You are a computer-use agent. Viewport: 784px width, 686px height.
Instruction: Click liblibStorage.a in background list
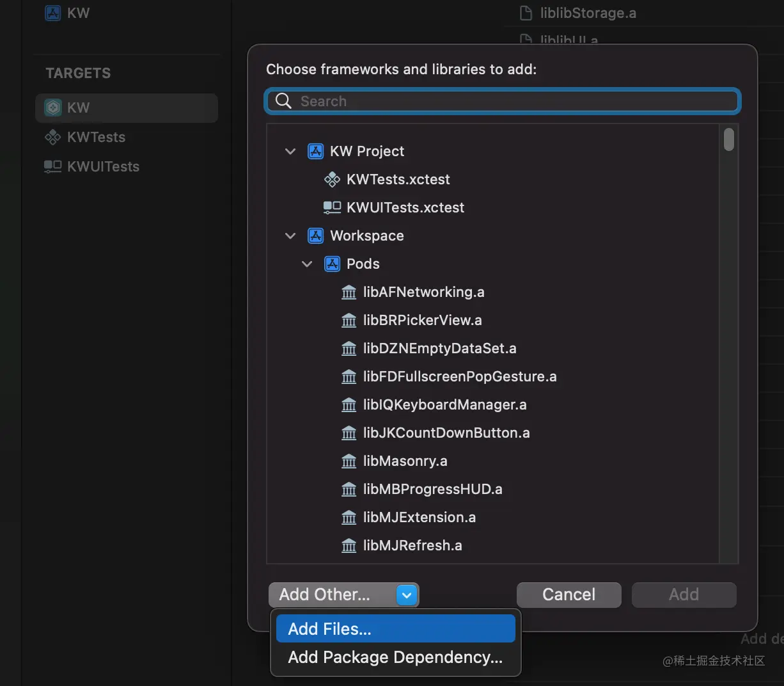coord(588,13)
